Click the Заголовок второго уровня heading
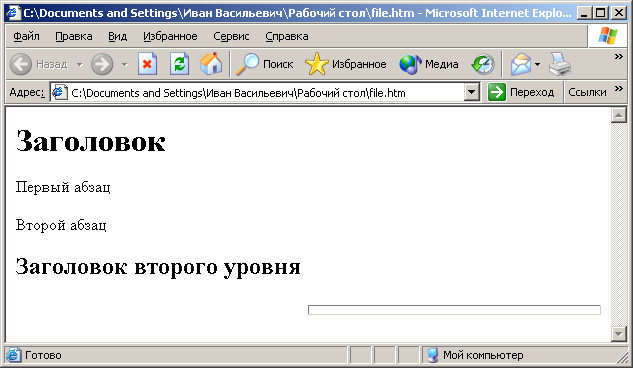Screen dimensions: 633x368 pyautogui.click(x=158, y=268)
